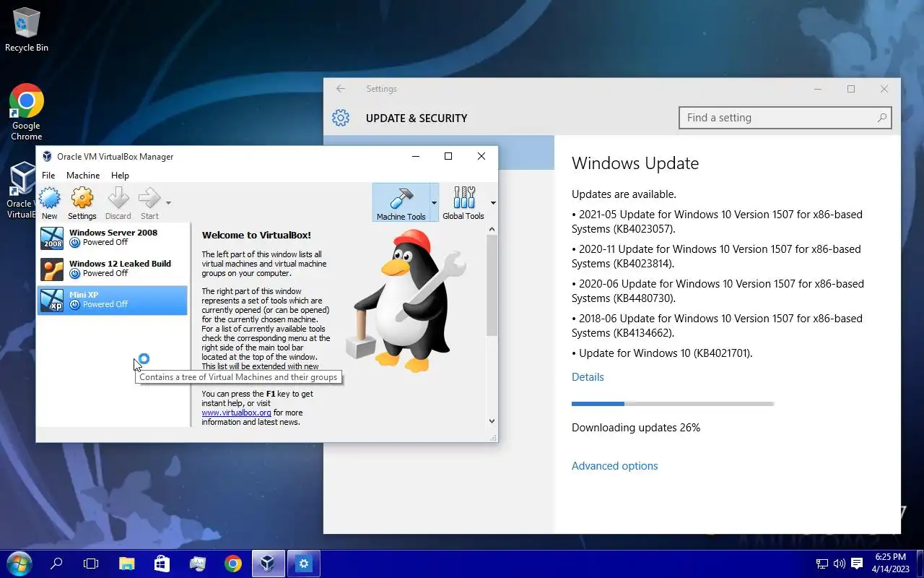Maximize the VirtualBox Manager window
The image size is (924, 578).
click(x=448, y=156)
